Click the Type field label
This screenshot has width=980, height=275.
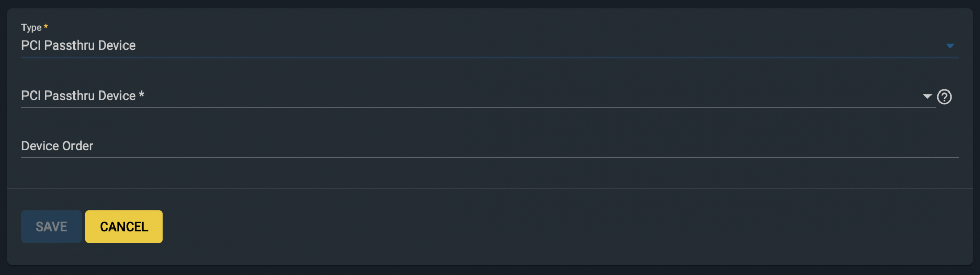tap(32, 27)
